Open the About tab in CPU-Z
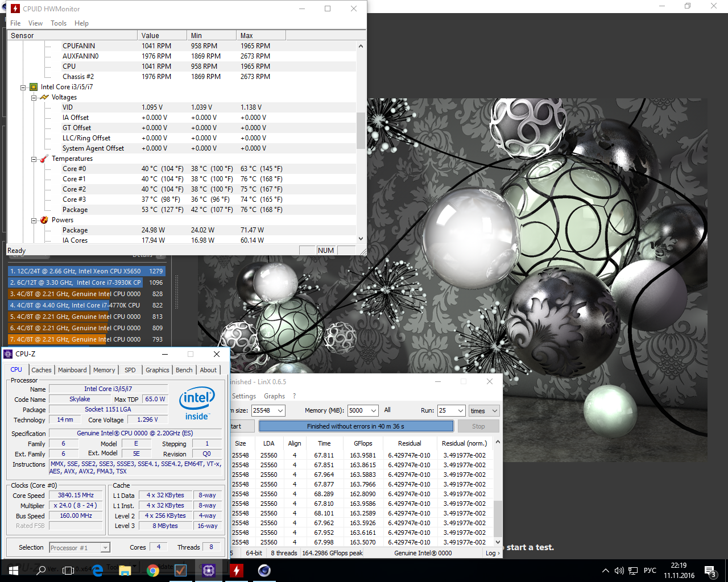Image resolution: width=728 pixels, height=582 pixels. [208, 370]
